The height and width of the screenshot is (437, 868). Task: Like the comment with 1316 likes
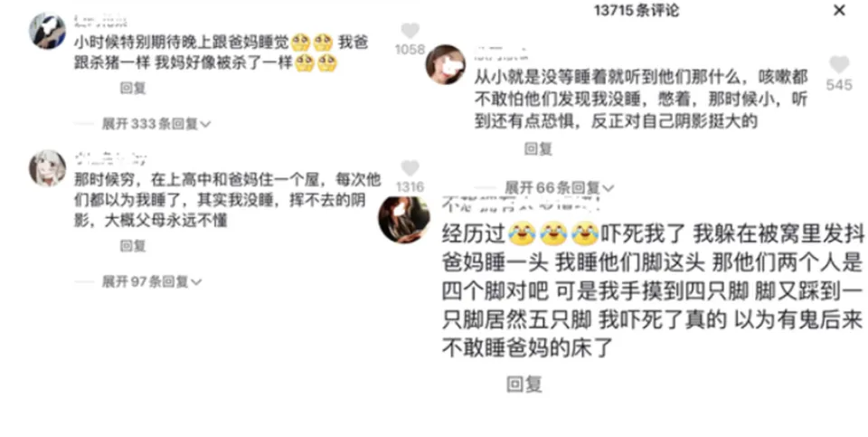tap(410, 167)
